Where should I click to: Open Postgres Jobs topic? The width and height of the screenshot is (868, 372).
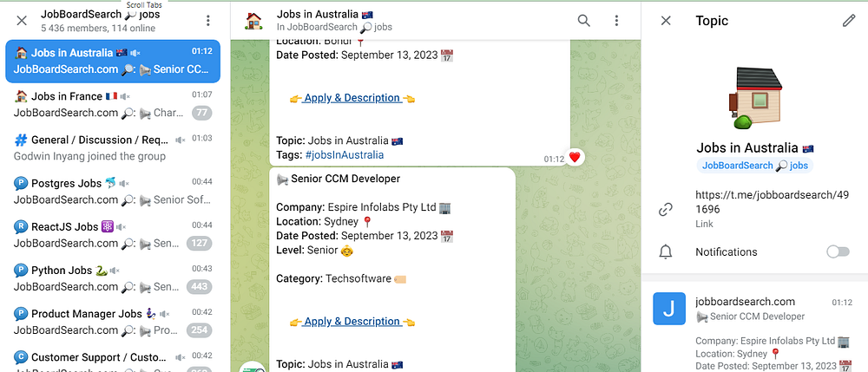point(112,192)
